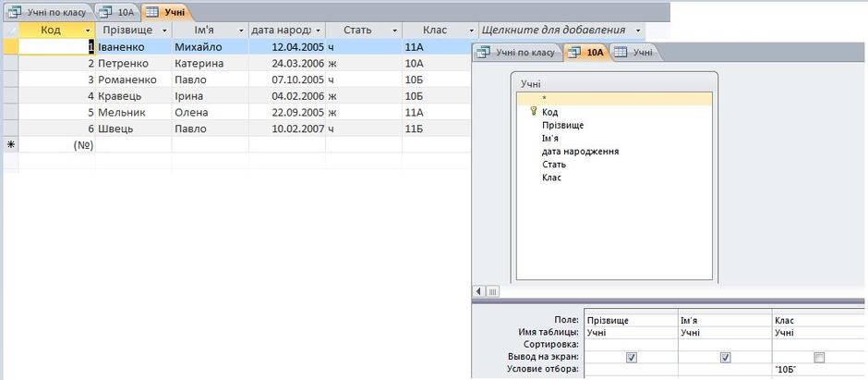Click the 'Учні' field list title bar

(614, 84)
